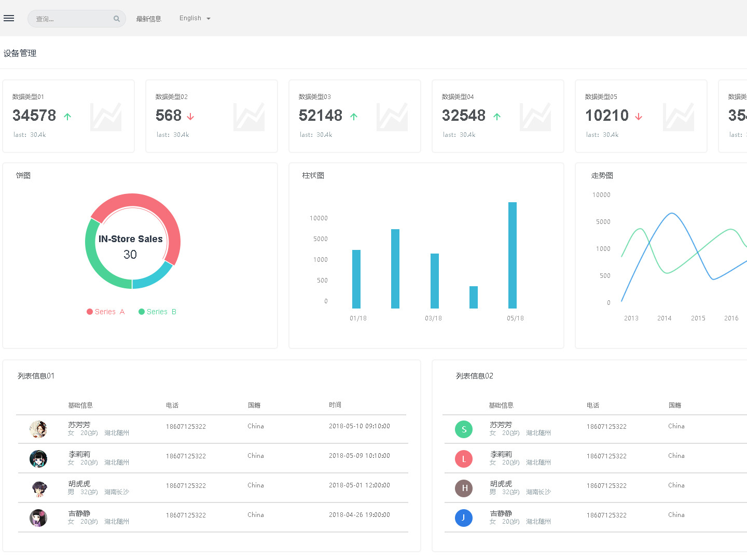The image size is (747, 560).
Task: Click the name 苏芳芳 in 列表信息01
Action: pos(79,425)
